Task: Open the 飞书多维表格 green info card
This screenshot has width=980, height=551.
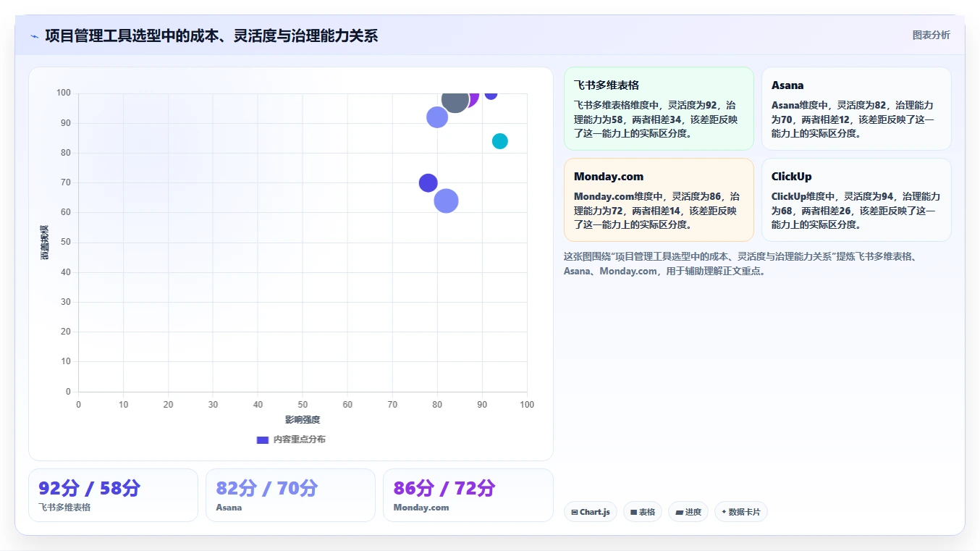Action: coord(659,109)
